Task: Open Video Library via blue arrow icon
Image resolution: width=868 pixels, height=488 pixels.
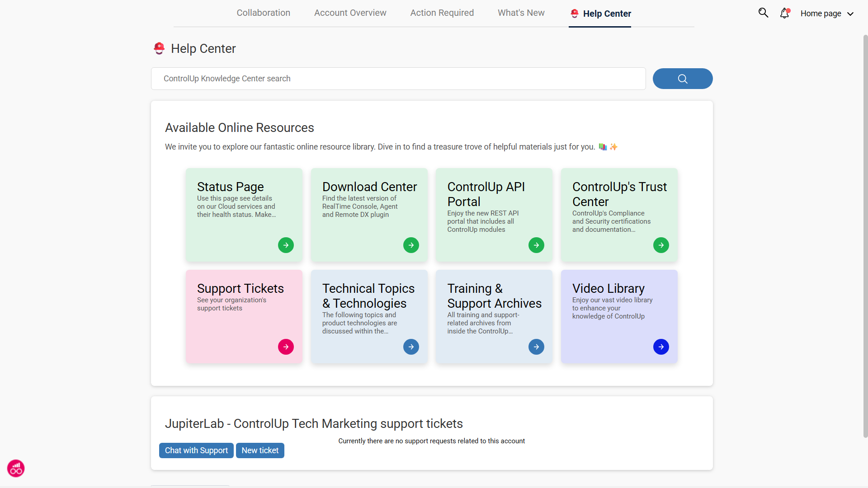Action: tap(661, 347)
